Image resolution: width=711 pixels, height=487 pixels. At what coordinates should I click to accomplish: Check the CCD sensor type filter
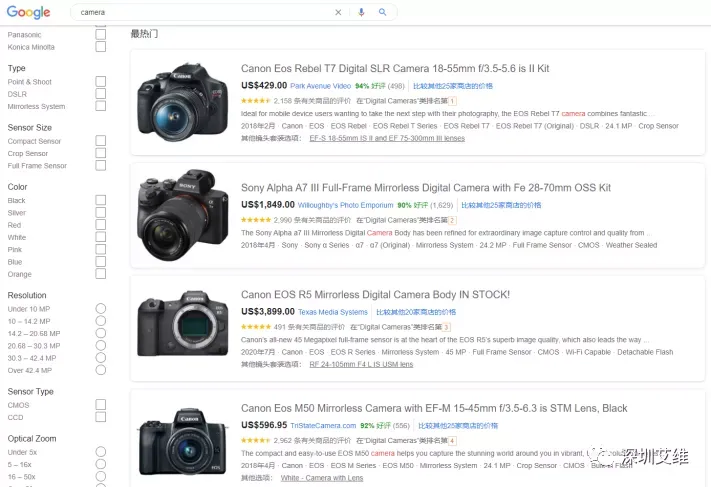pos(101,417)
